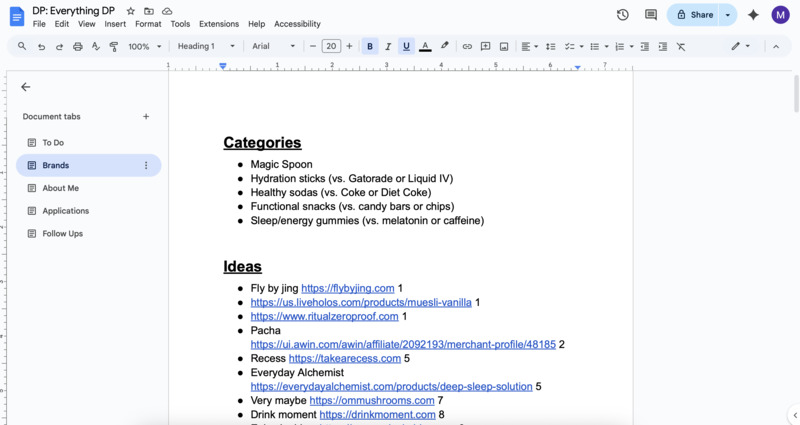Image resolution: width=800 pixels, height=425 pixels.
Task: Open the takearecess.com link
Action: click(345, 358)
